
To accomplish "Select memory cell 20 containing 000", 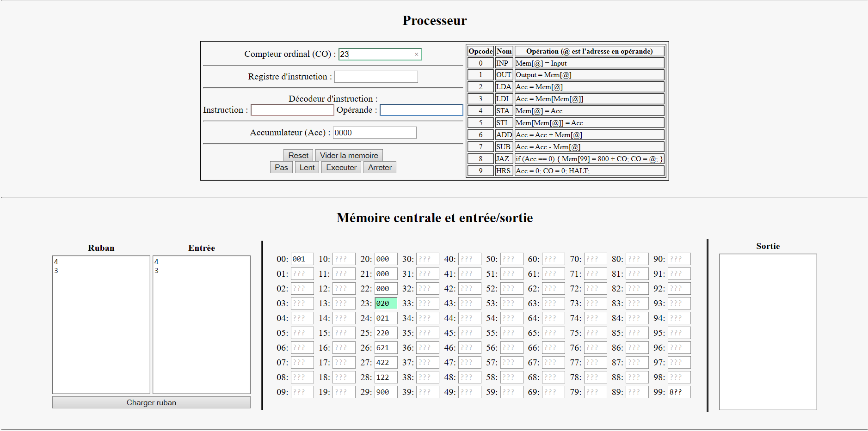I will click(386, 259).
